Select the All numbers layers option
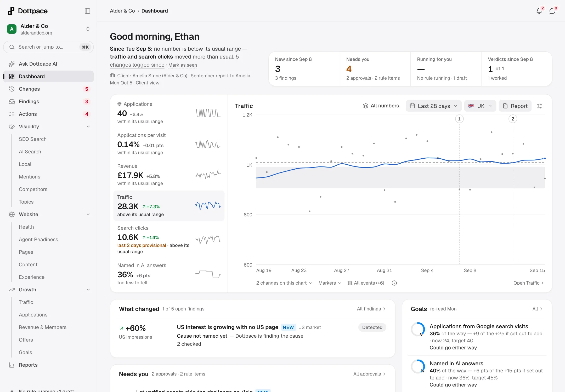Image resolution: width=565 pixels, height=392 pixels. click(381, 106)
